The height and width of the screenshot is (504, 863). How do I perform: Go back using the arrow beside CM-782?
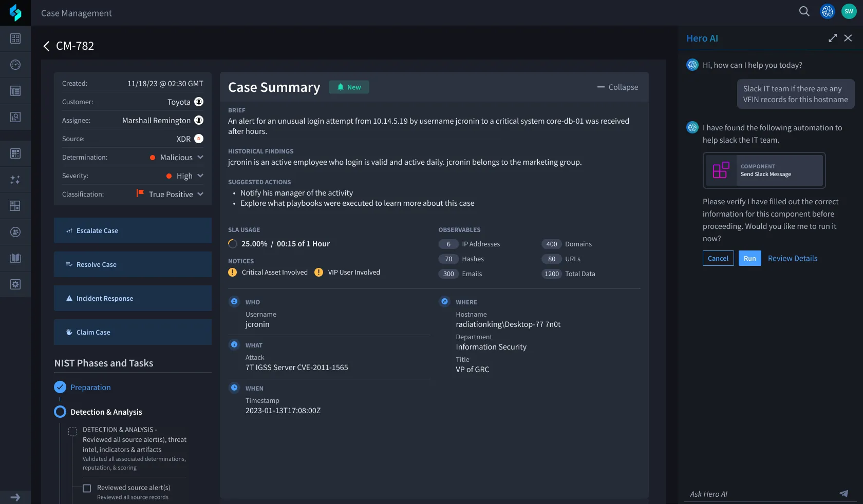[46, 46]
